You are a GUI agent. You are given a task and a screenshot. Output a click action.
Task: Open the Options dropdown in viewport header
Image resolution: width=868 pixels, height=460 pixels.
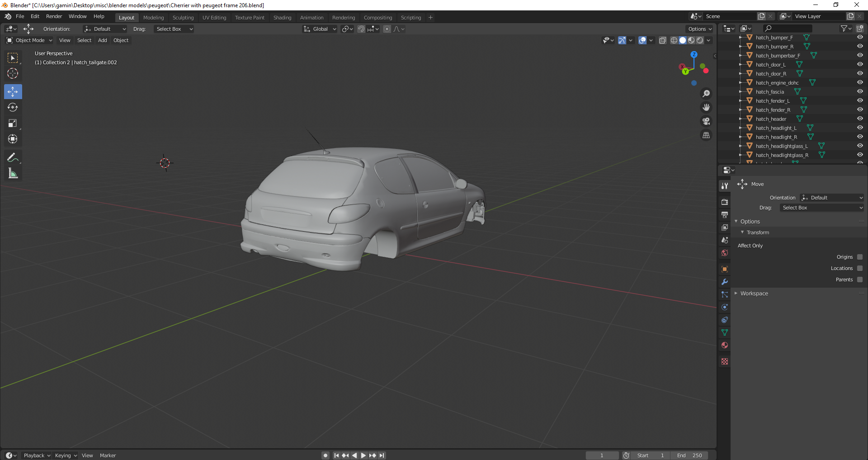[x=699, y=29]
